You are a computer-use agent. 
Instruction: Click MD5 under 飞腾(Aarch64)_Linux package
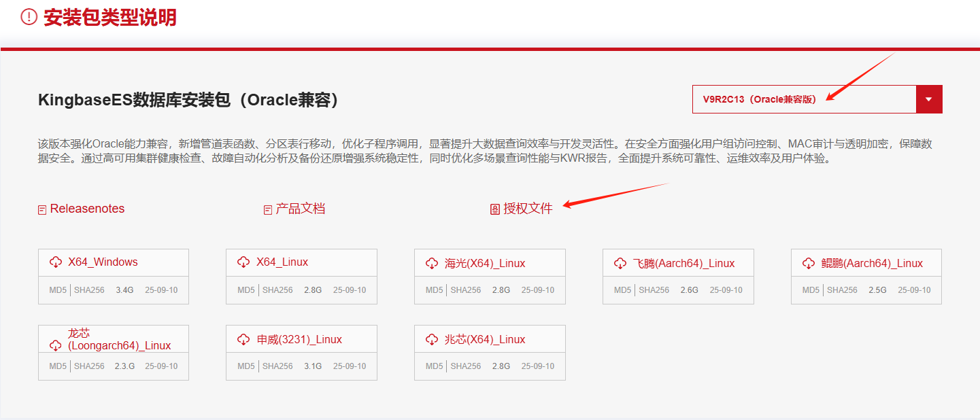click(x=622, y=290)
